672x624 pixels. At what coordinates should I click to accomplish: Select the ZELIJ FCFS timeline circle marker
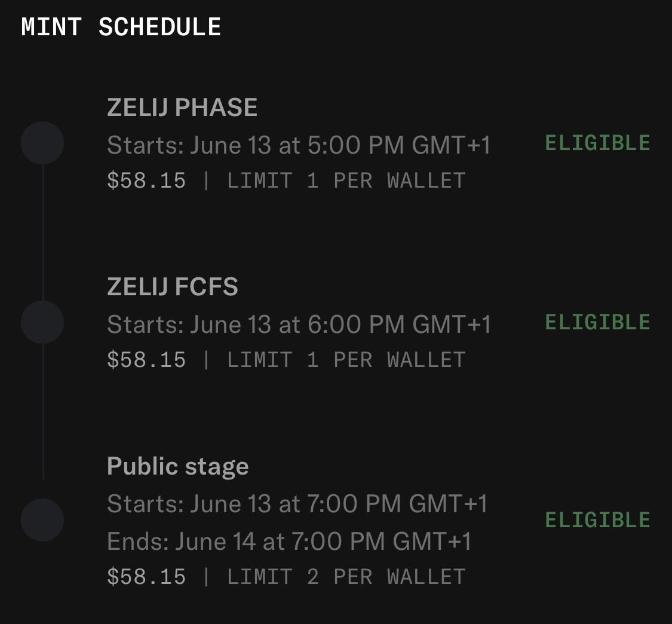[42, 322]
